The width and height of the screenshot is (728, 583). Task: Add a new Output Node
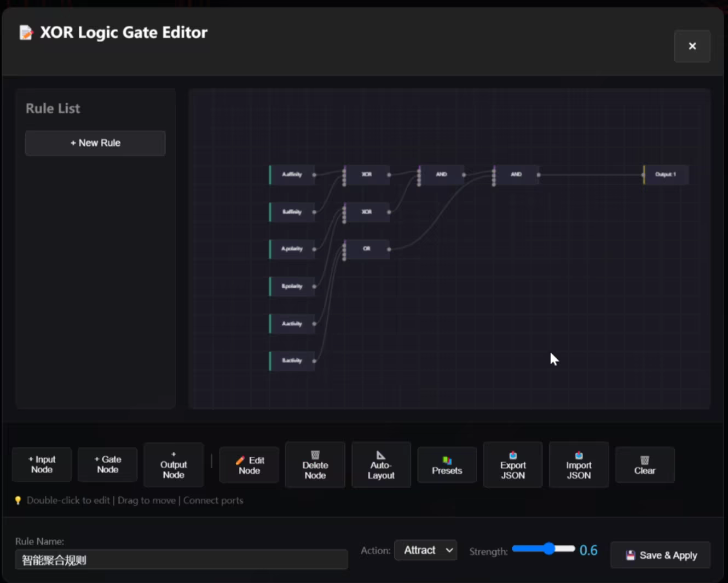click(174, 465)
